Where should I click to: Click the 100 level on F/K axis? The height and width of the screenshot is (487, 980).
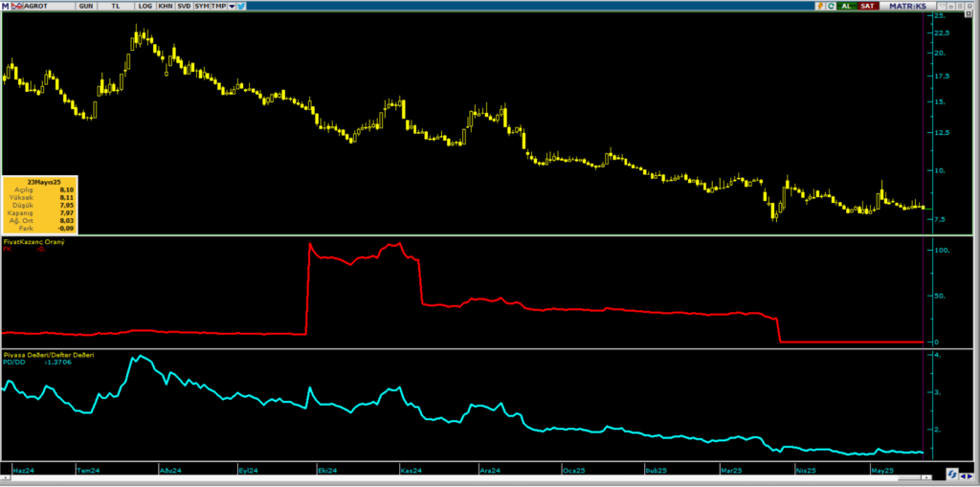pyautogui.click(x=942, y=250)
